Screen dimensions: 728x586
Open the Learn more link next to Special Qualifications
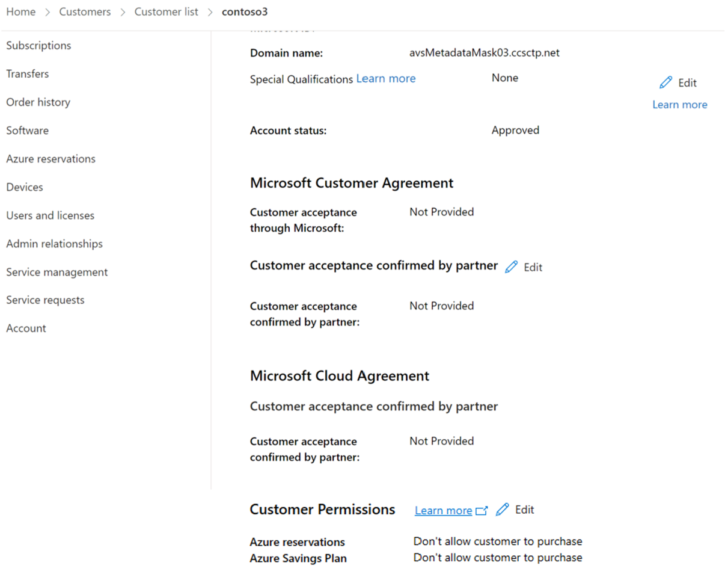pyautogui.click(x=386, y=78)
